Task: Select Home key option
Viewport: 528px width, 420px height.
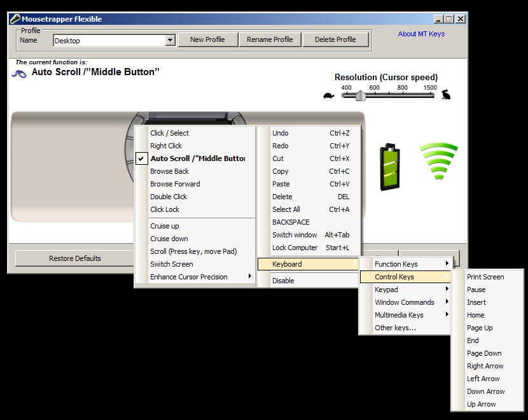Action: 487,315
